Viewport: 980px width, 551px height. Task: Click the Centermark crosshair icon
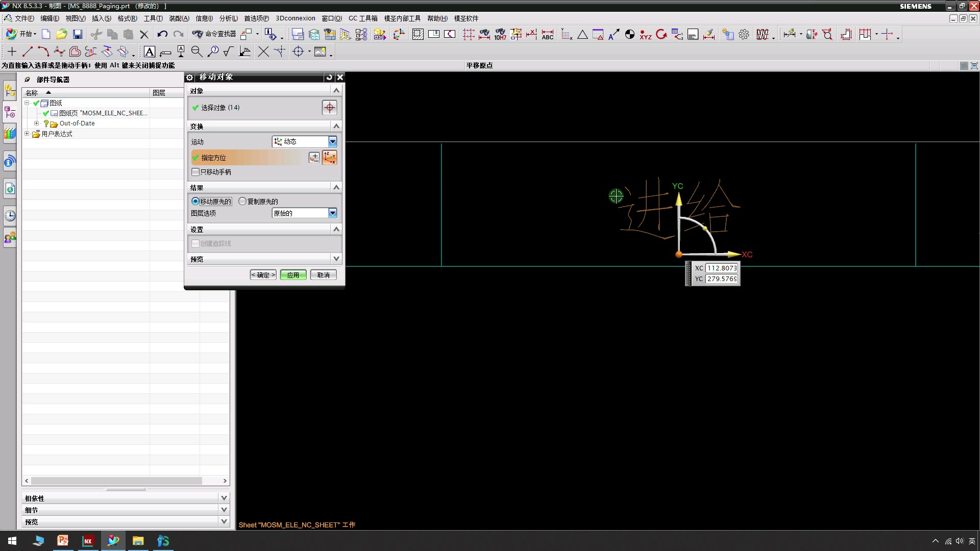click(298, 52)
